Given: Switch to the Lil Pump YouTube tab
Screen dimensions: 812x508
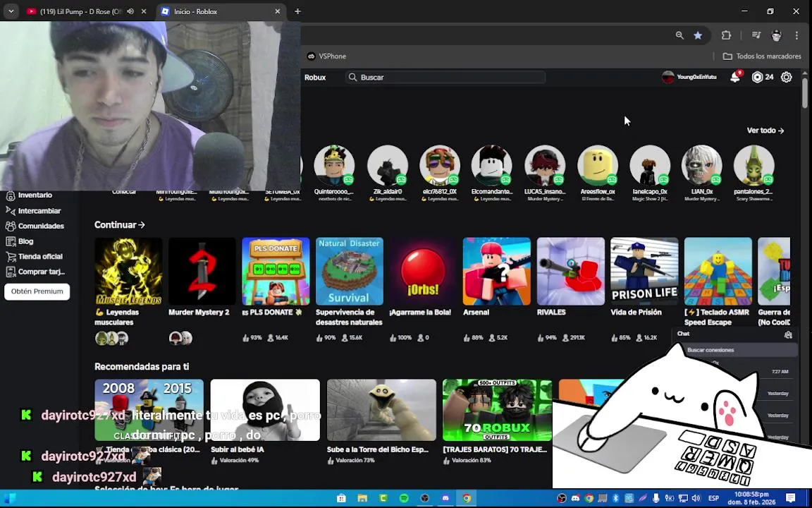Looking at the screenshot, I should [x=87, y=11].
